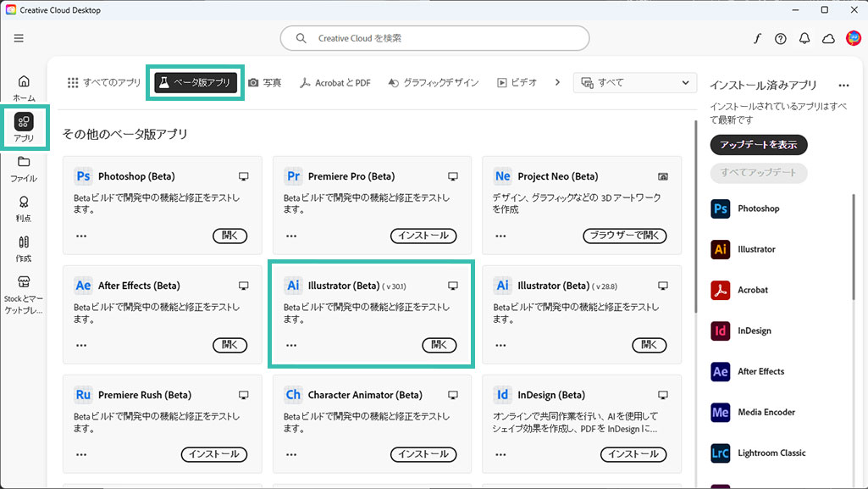Screen dimensions: 868x489
Task: Switch to the すべてのアプリ tab
Action: pos(104,83)
